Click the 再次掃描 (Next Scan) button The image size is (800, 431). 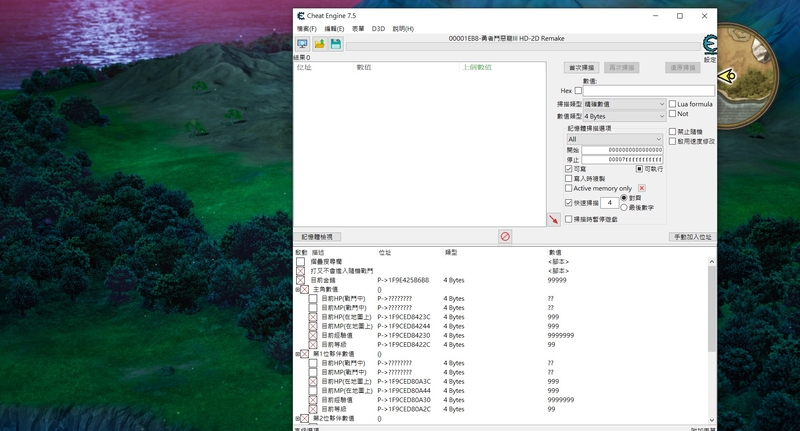tap(621, 68)
